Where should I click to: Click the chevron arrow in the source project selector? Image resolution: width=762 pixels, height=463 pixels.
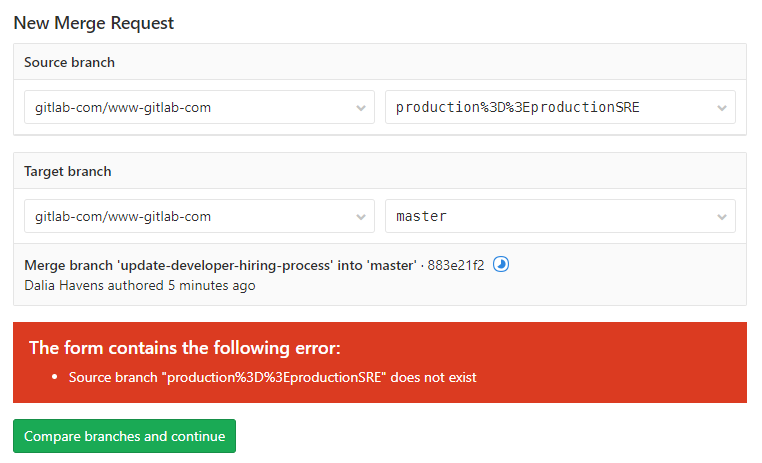(x=361, y=108)
